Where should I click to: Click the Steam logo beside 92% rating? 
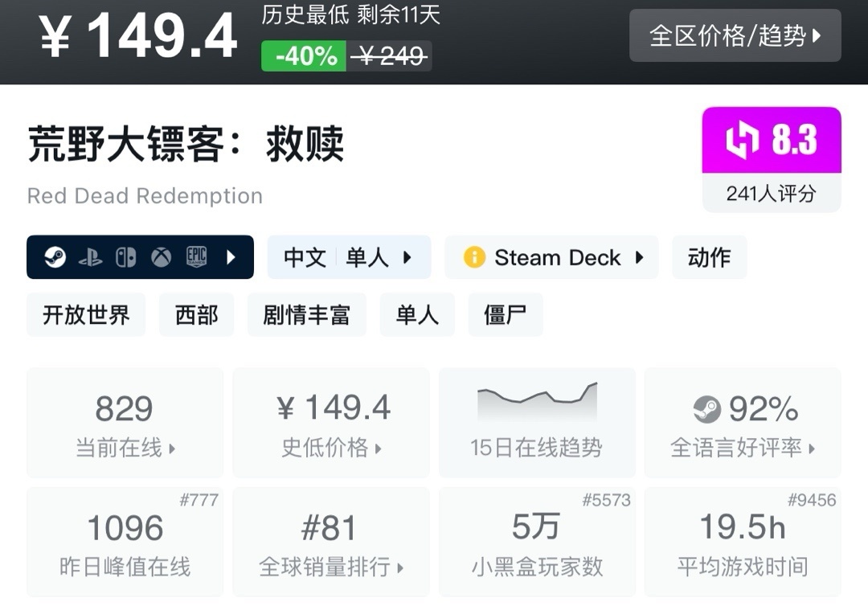click(706, 410)
